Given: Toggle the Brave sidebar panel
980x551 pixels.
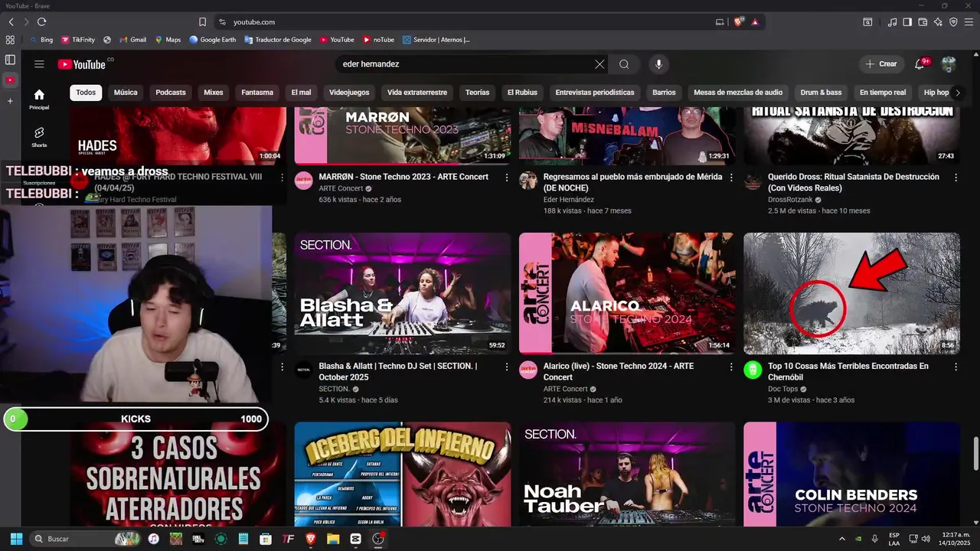Looking at the screenshot, I should click(x=907, y=22).
